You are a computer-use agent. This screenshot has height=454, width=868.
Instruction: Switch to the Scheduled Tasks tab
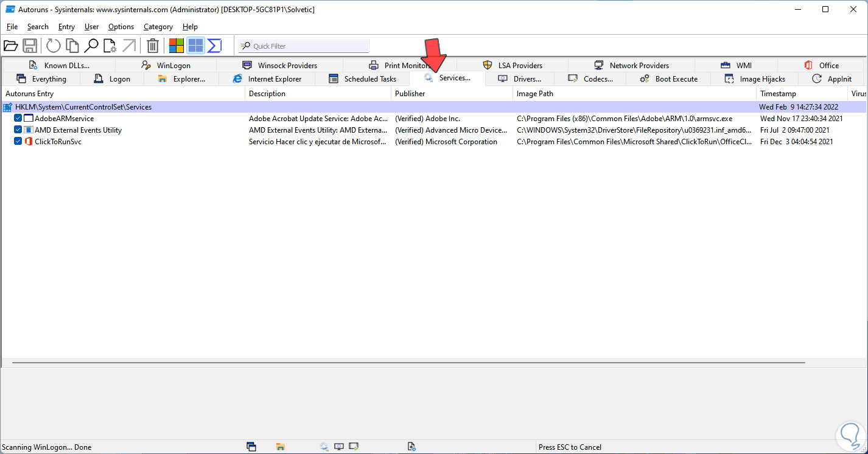[362, 79]
